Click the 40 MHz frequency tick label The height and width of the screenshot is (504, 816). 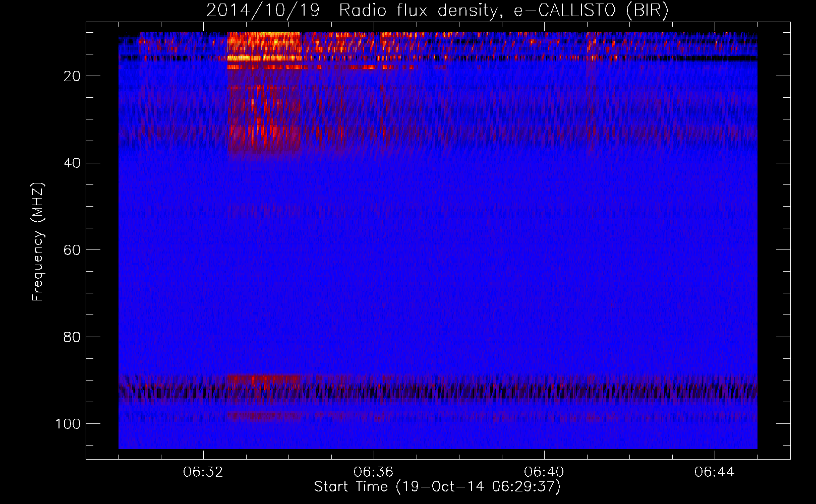click(72, 163)
